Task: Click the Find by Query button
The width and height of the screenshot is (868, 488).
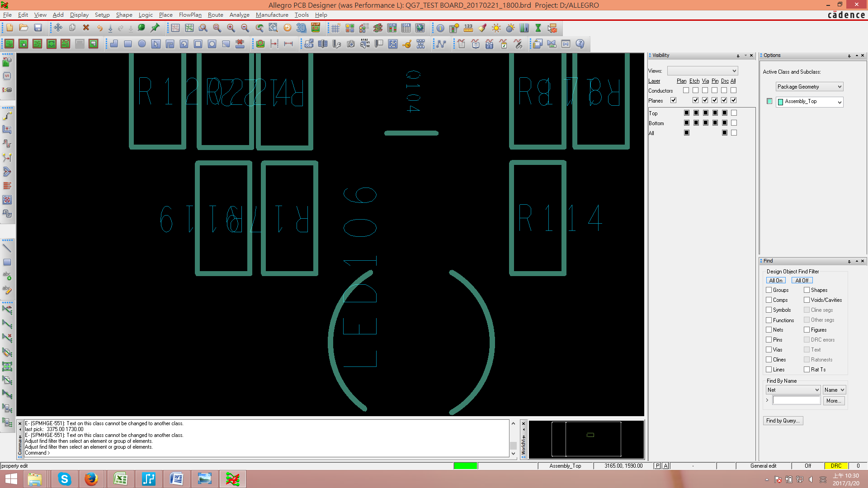Action: [x=783, y=421]
